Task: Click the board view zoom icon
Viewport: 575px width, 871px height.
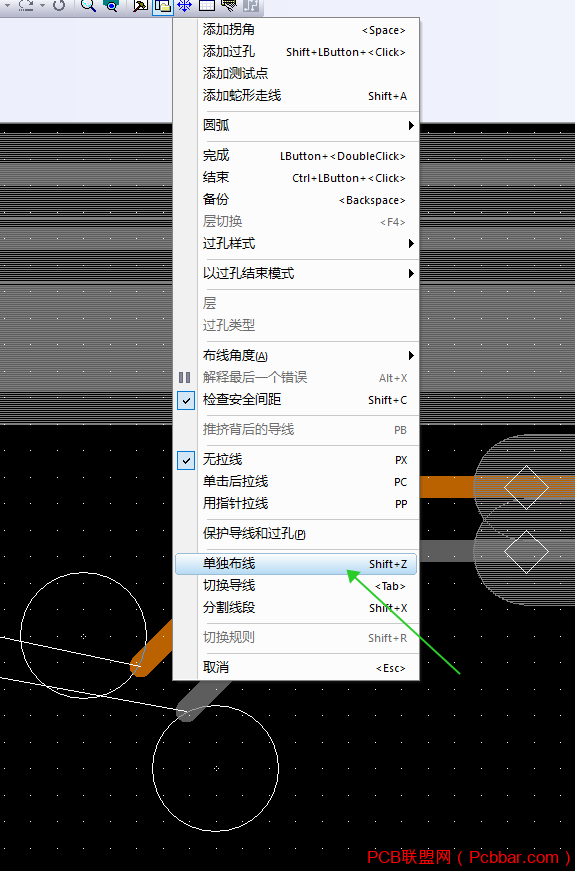Action: [112, 6]
